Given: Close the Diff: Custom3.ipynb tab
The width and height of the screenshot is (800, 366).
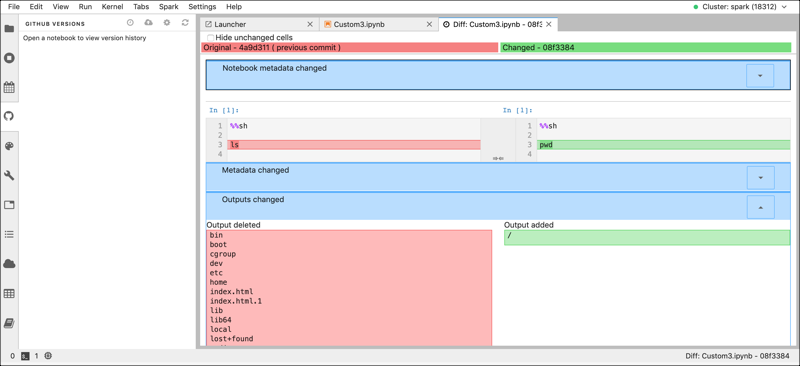Looking at the screenshot, I should pyautogui.click(x=549, y=24).
